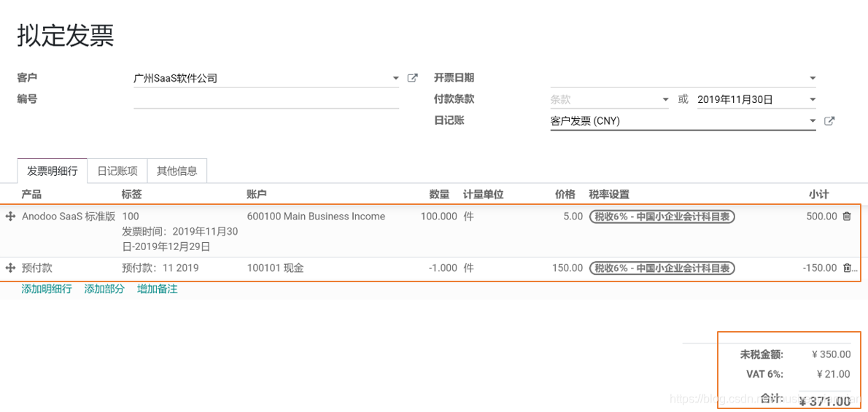Screen dimensions: 868x412
Task: Click the 编号 reference input field
Action: [x=266, y=100]
